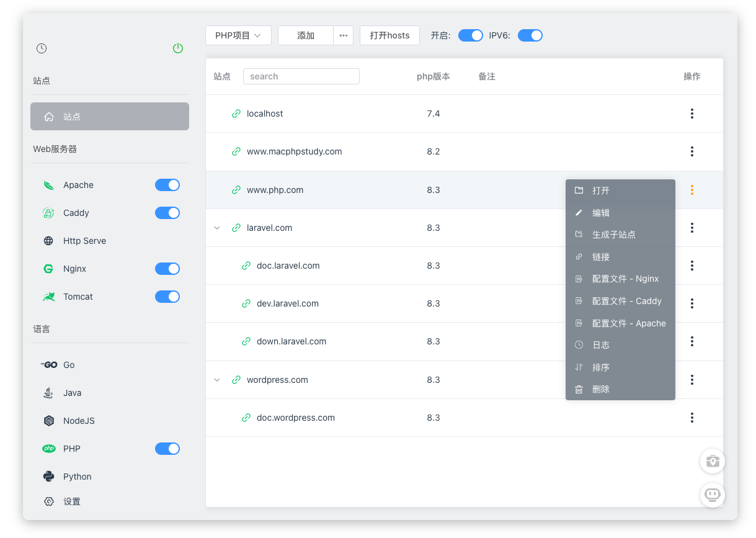756x538 pixels.
Task: Open the Go language section
Action: pyautogui.click(x=68, y=365)
